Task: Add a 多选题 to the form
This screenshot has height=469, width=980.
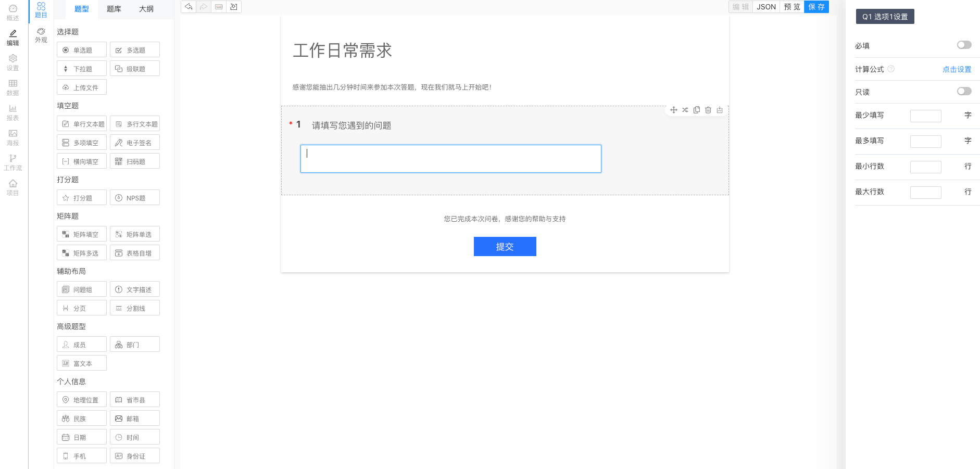Action: coord(134,49)
